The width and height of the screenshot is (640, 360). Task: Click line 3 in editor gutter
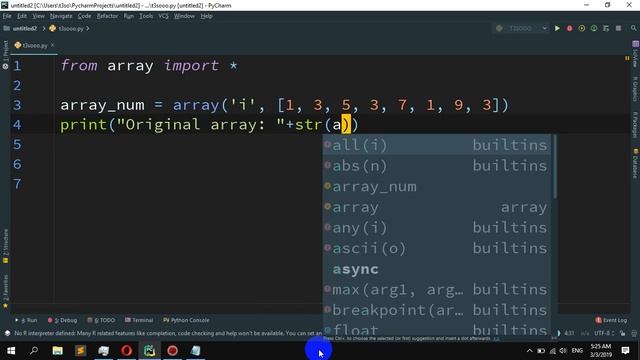pyautogui.click(x=17, y=105)
